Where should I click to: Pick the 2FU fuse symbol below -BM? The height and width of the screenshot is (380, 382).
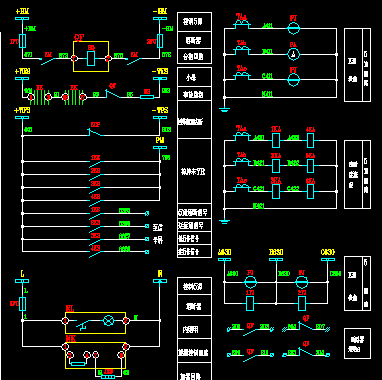[x=160, y=41]
